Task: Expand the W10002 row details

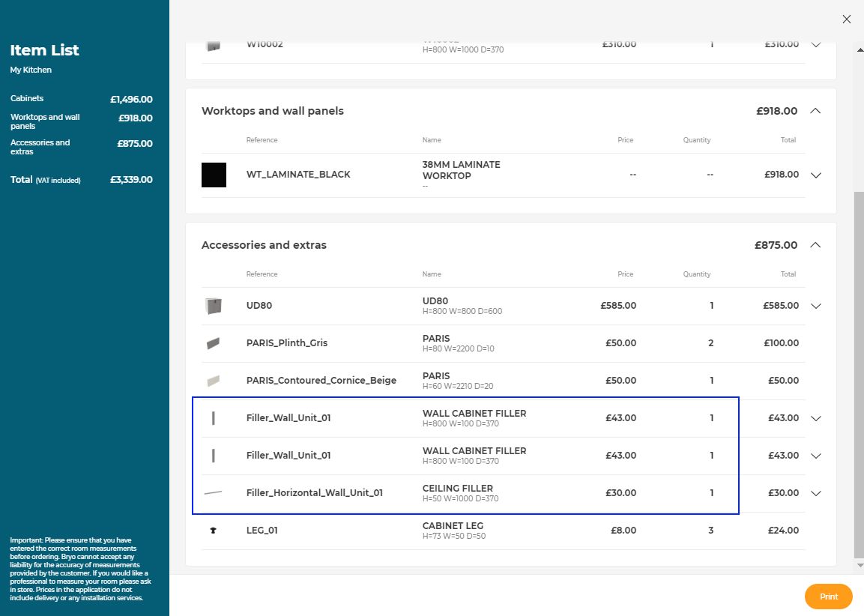Action: [816, 45]
